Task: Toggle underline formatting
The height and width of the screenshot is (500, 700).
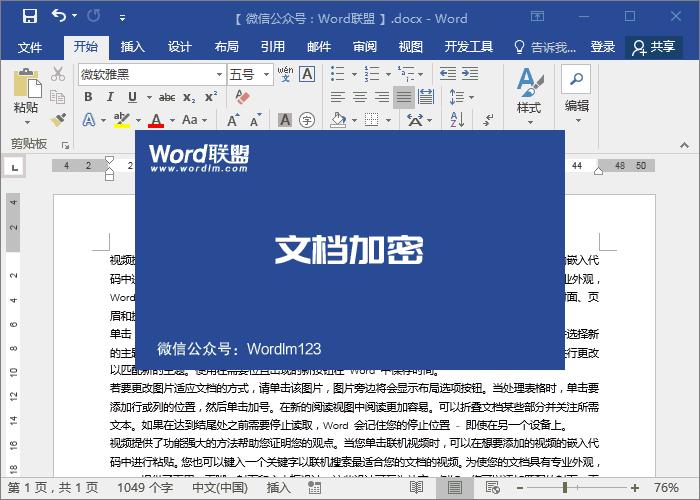Action: click(132, 97)
